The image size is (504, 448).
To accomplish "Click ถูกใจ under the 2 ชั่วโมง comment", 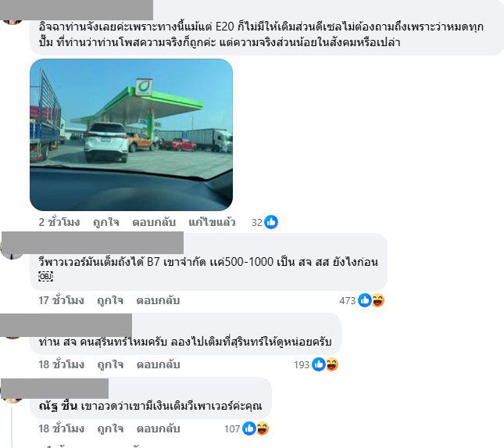I will point(106,222).
